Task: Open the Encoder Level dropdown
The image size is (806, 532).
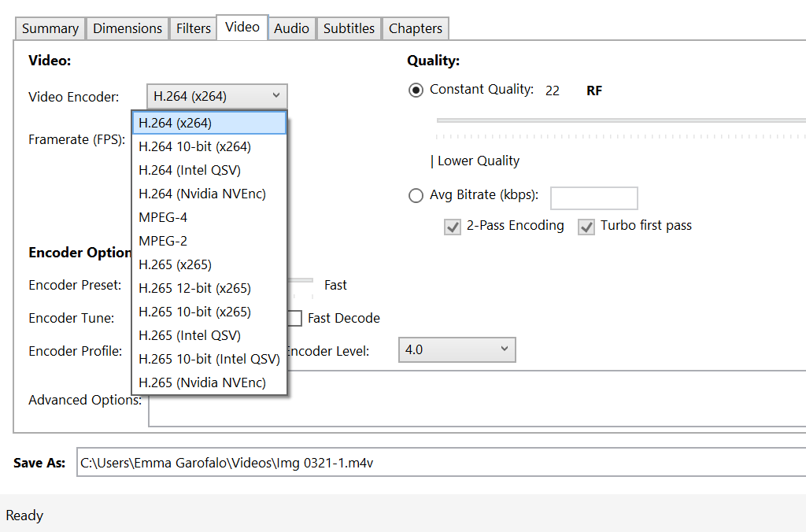Action: (x=457, y=350)
